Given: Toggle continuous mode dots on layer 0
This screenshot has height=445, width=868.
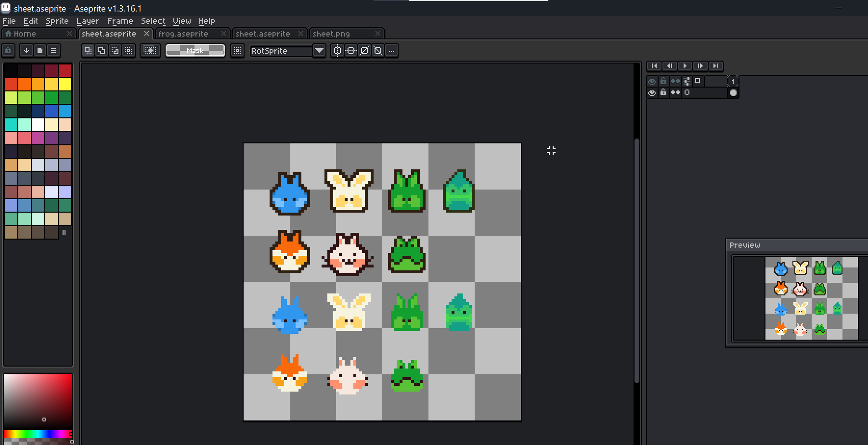Looking at the screenshot, I should (675, 93).
